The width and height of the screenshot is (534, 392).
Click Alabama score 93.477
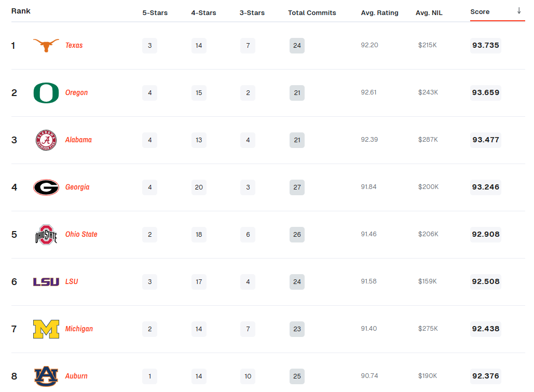(486, 140)
